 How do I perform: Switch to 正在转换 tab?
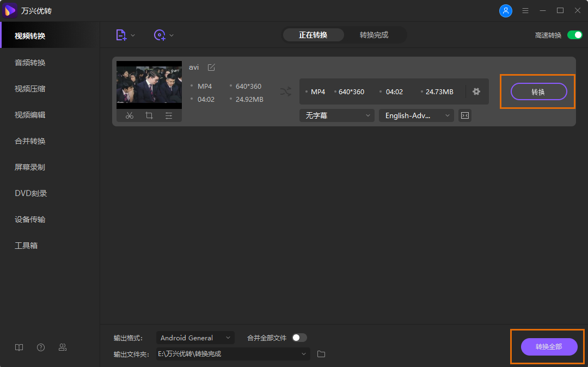313,35
